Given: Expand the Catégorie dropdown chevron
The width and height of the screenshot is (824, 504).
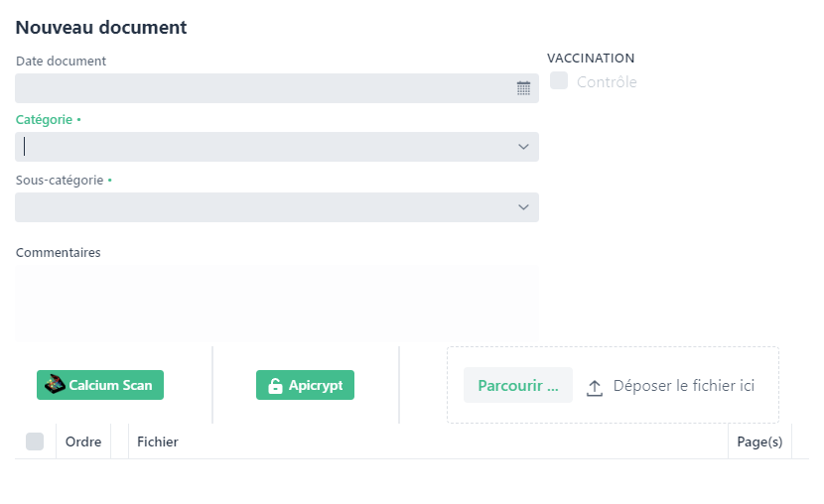Looking at the screenshot, I should tap(523, 147).
